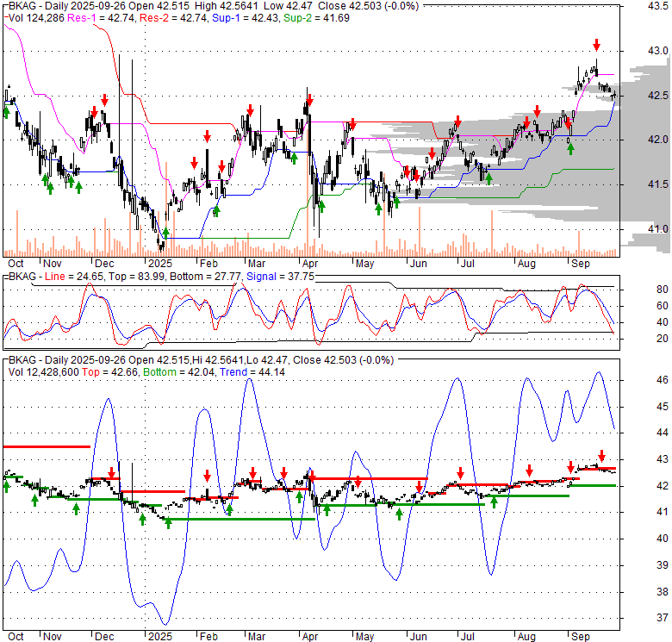This screenshot has height=642, width=672.
Task: Click the green arrow at the January 2025 low in top chart
Action: point(166,233)
